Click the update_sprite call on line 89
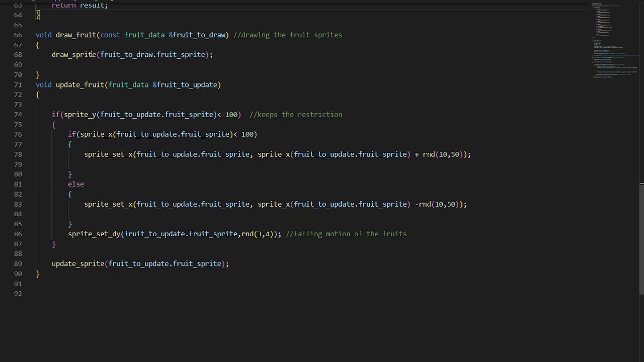The image size is (644, 362). 78,263
